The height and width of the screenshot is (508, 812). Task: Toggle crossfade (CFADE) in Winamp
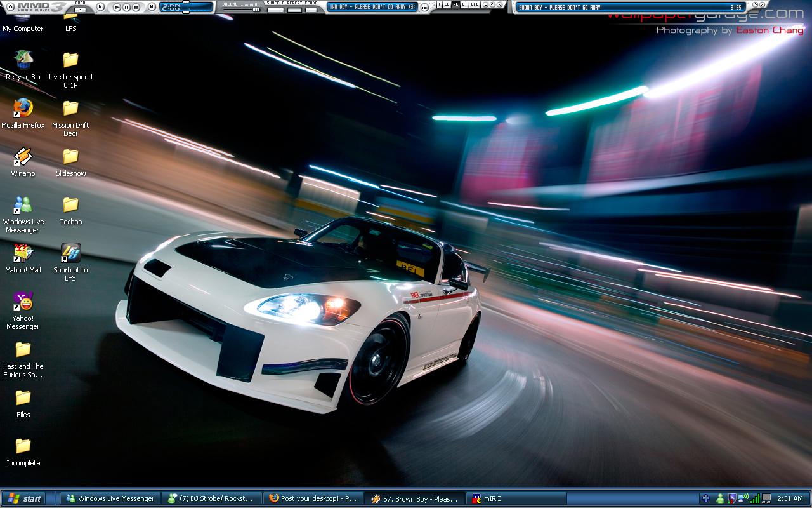pyautogui.click(x=311, y=10)
